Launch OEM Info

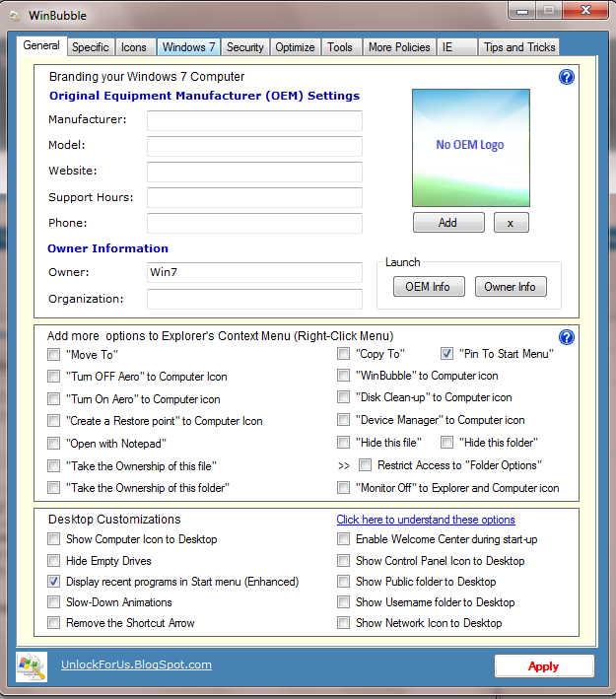(429, 287)
